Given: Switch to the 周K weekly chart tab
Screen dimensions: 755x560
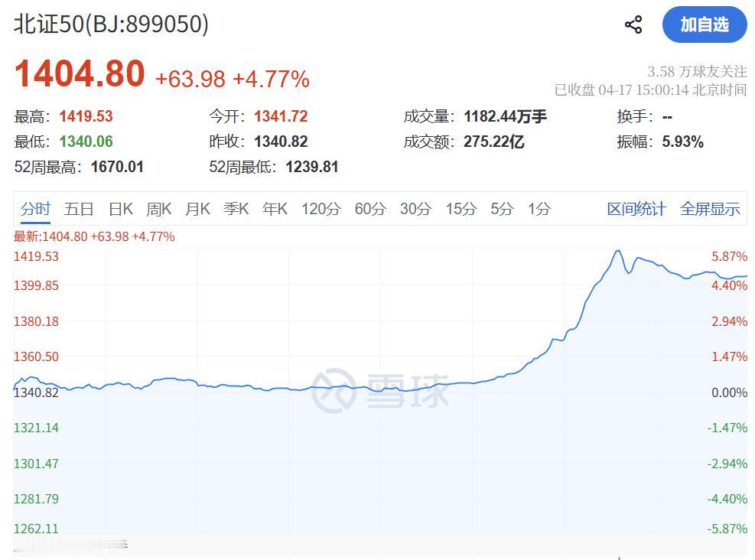Looking at the screenshot, I should (x=158, y=208).
